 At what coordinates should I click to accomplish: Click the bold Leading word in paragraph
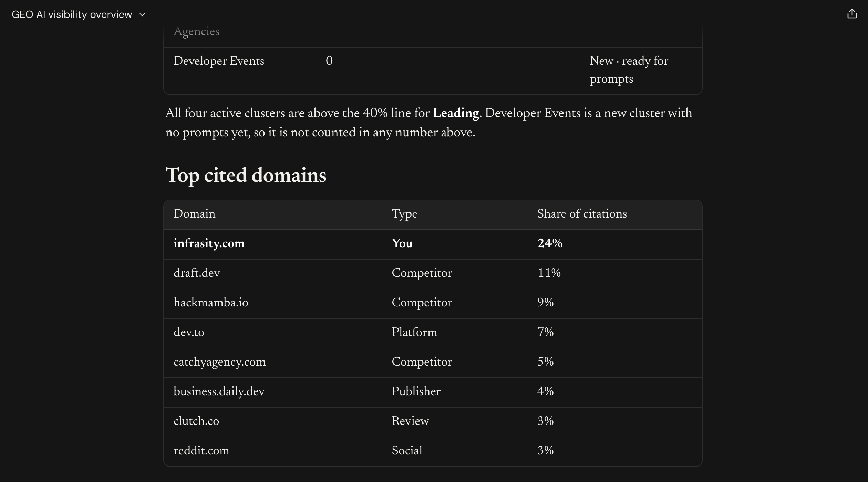(x=456, y=113)
